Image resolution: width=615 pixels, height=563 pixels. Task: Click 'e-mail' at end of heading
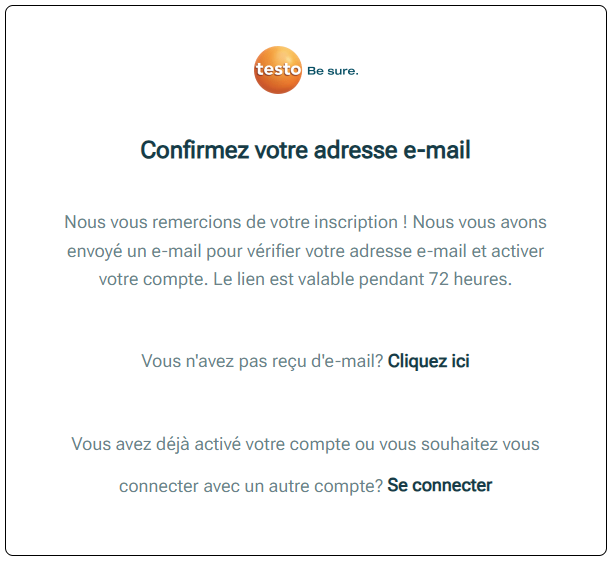point(437,150)
